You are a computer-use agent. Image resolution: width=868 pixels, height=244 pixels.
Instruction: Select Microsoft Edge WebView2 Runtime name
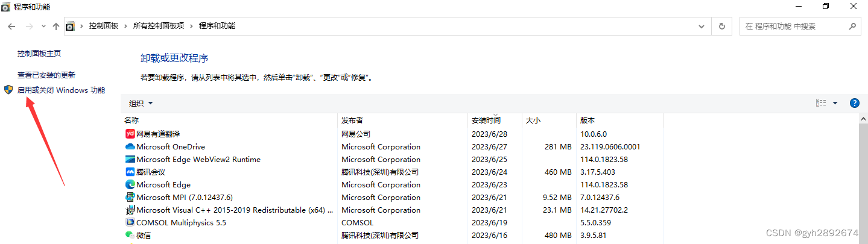[198, 159]
